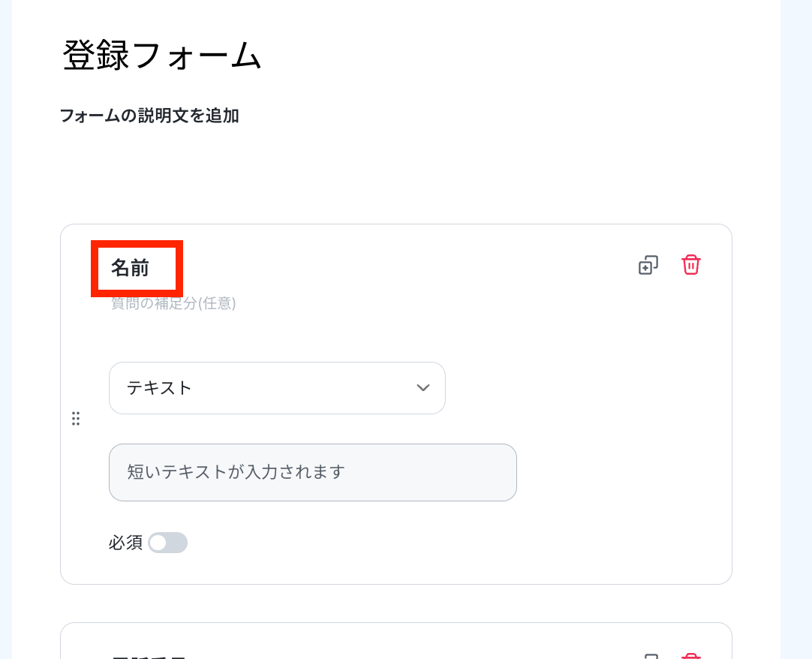Click 短いテキストが入力されます preview field
The width and height of the screenshot is (812, 659).
(313, 472)
